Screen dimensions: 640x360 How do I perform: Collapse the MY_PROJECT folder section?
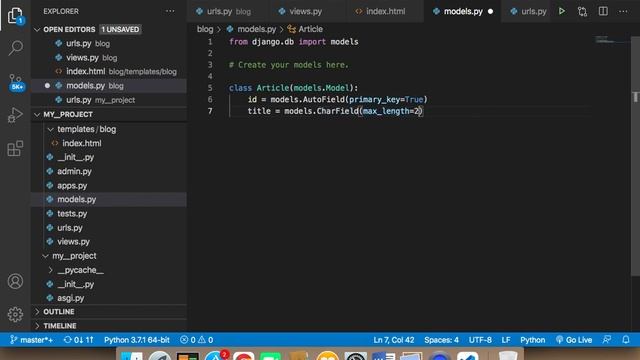[x=37, y=114]
